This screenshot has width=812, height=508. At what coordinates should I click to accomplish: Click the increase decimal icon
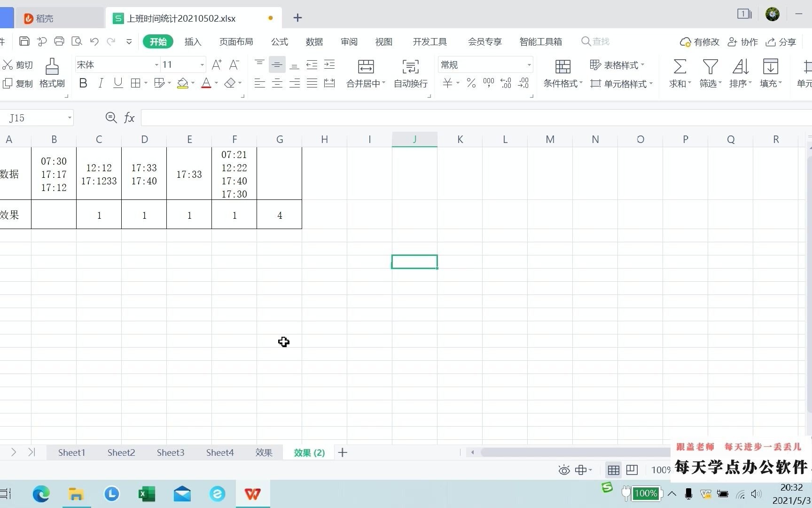[x=506, y=83]
